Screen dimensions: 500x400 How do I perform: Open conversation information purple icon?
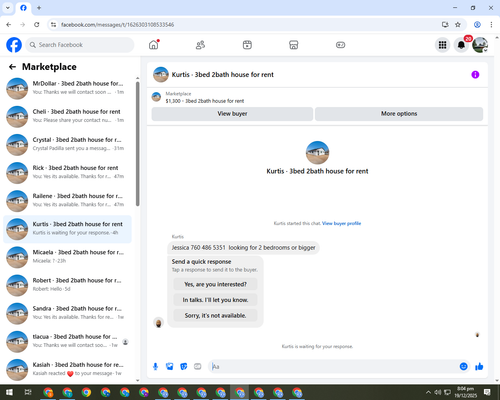[475, 75]
